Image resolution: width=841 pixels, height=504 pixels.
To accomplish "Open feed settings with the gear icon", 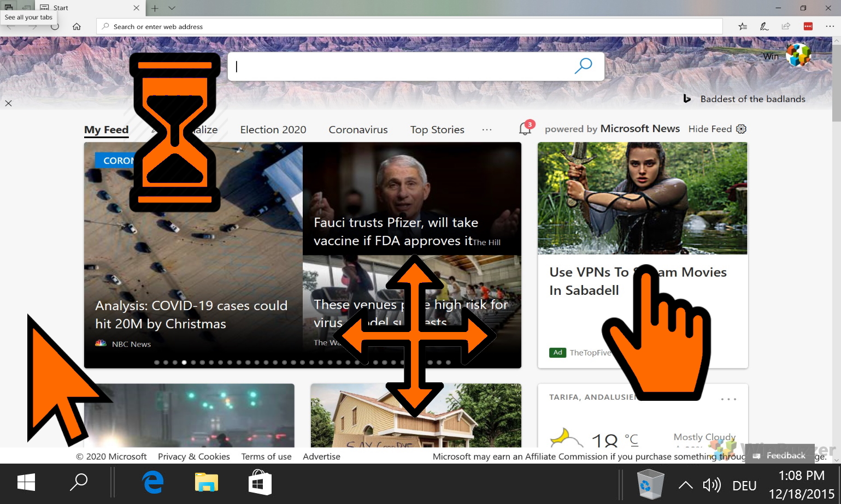I will click(741, 128).
